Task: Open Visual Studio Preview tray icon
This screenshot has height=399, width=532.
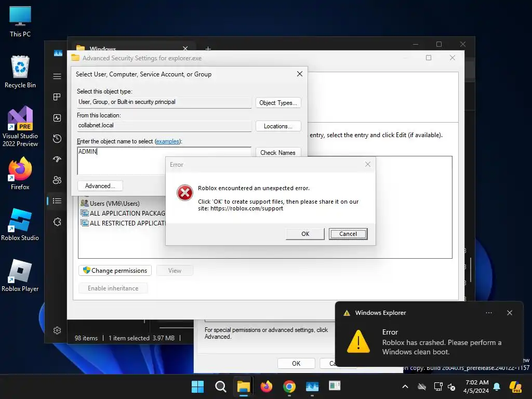Action: [x=515, y=387]
